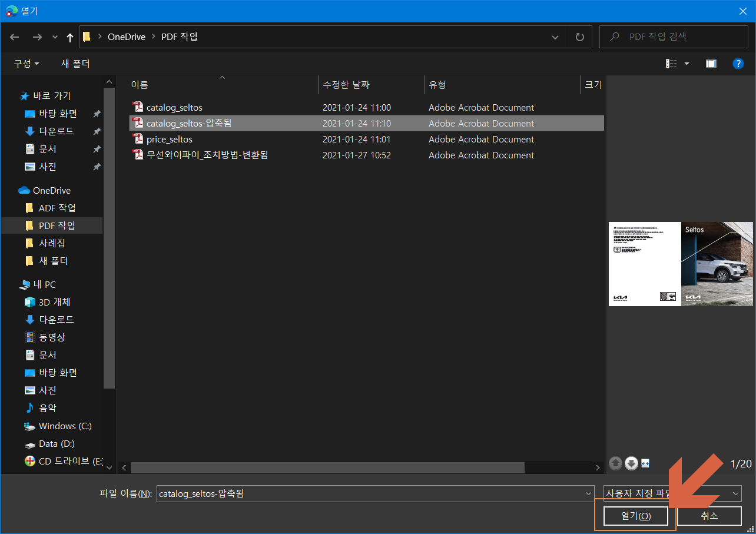756x534 pixels.
Task: Select file catalog_seltos
Action: 366,107
